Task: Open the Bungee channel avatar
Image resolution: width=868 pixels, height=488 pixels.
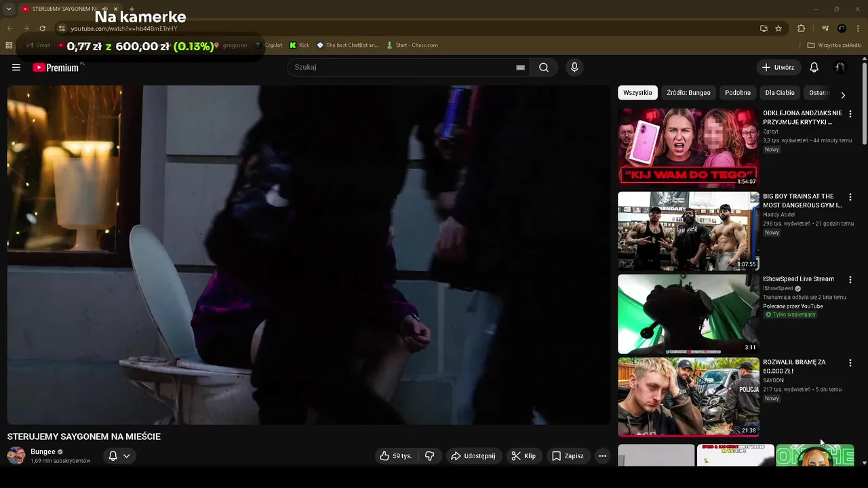Action: click(16, 455)
